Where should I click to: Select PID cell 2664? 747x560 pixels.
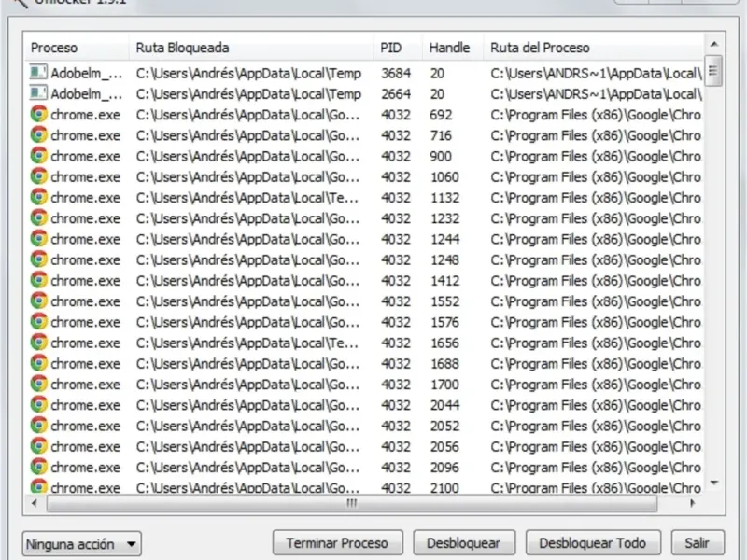click(x=395, y=94)
